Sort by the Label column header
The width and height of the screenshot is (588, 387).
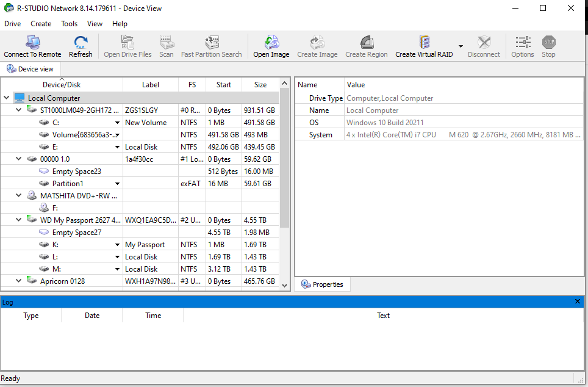pyautogui.click(x=151, y=85)
